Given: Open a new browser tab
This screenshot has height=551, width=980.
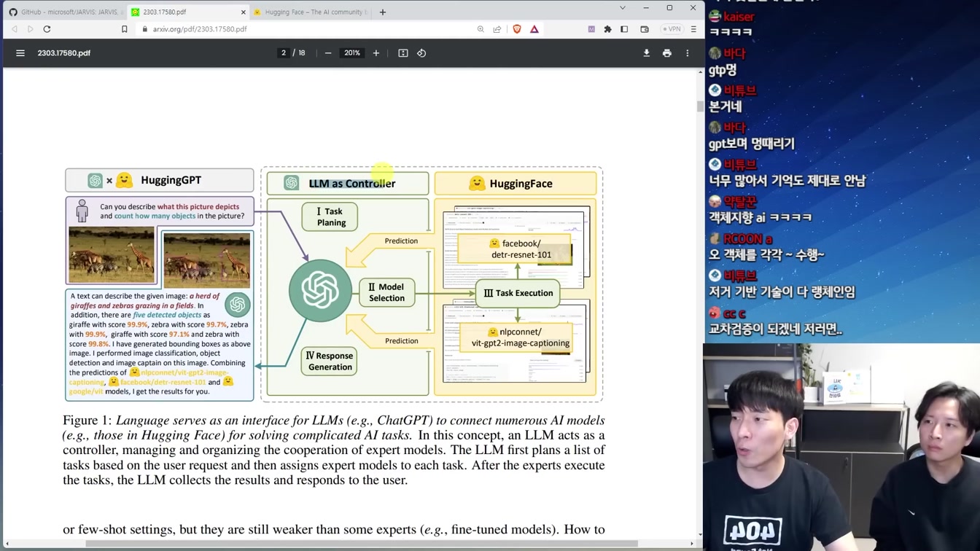Looking at the screenshot, I should point(383,12).
